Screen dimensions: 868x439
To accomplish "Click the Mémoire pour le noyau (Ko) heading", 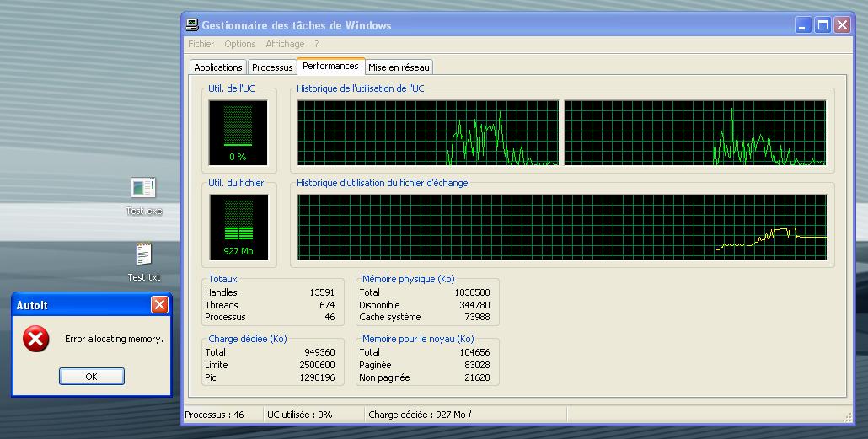I will coord(418,339).
